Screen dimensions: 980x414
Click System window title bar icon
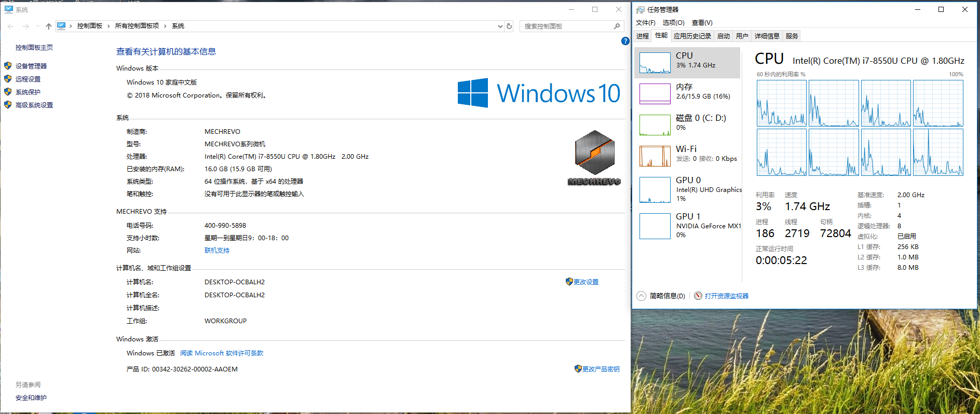coord(9,9)
